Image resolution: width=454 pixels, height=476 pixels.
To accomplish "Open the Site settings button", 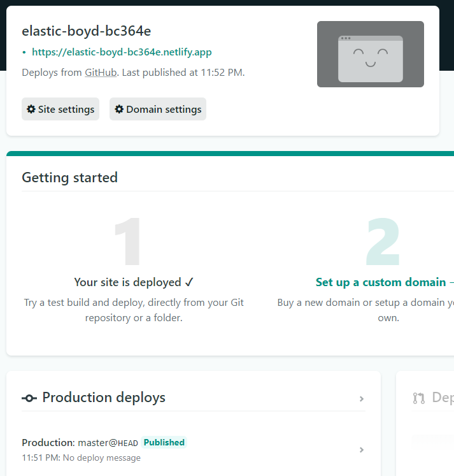I will click(x=60, y=109).
